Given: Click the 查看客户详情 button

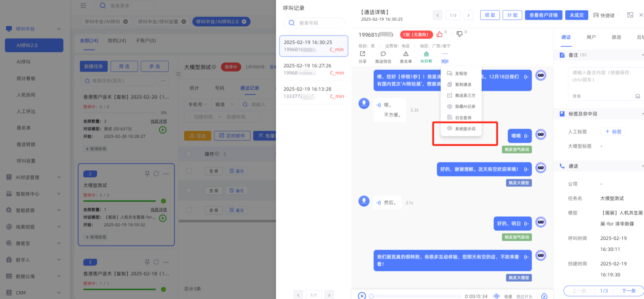Looking at the screenshot, I should click(x=543, y=15).
